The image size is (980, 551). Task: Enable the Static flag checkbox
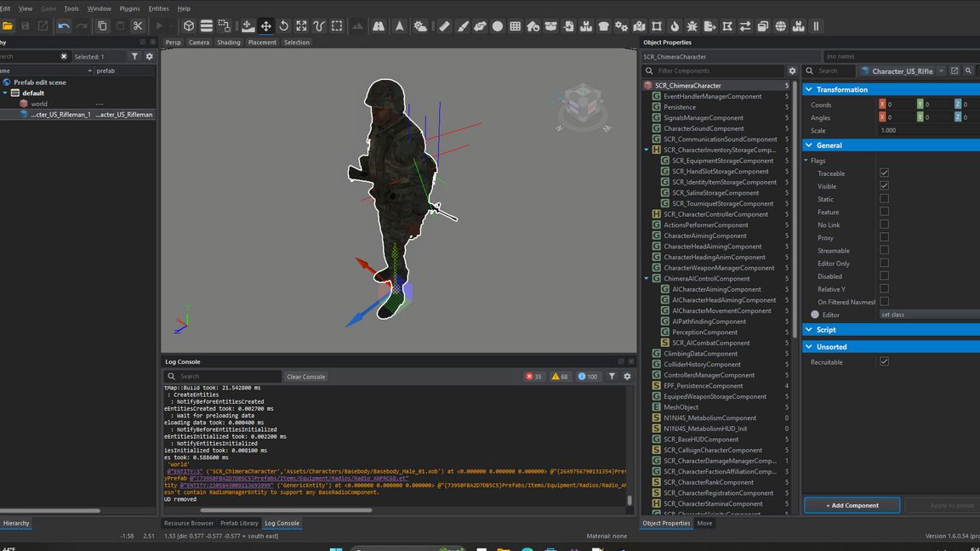tap(884, 199)
